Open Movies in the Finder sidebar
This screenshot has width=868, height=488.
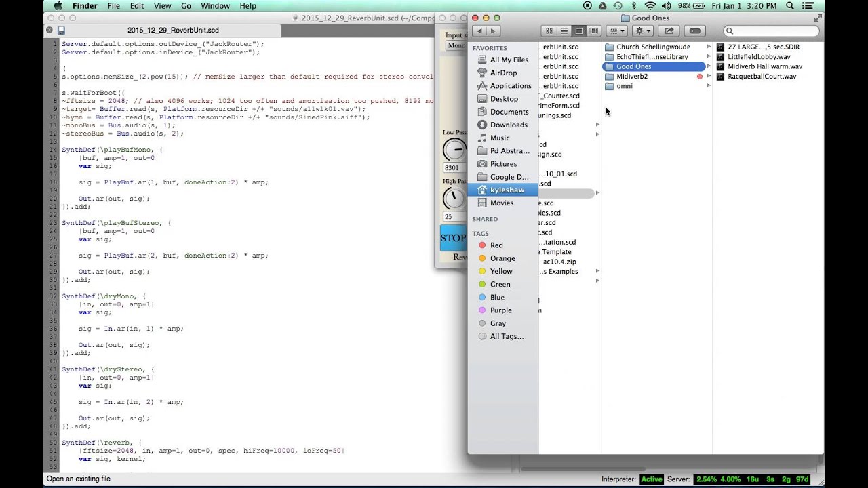502,203
